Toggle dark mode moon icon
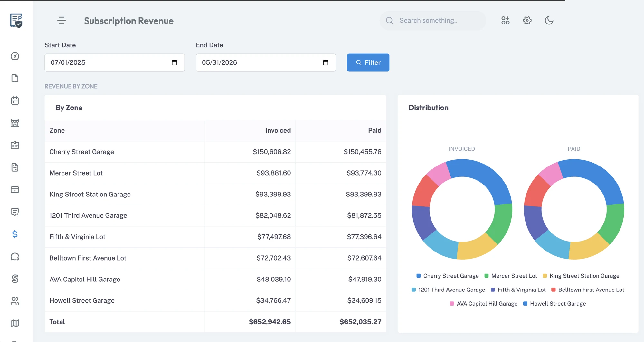Viewport: 644px width, 342px height. pyautogui.click(x=549, y=21)
